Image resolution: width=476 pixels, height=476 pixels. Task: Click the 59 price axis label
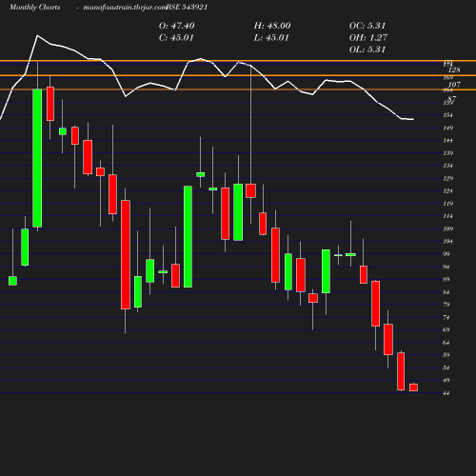point(446,355)
